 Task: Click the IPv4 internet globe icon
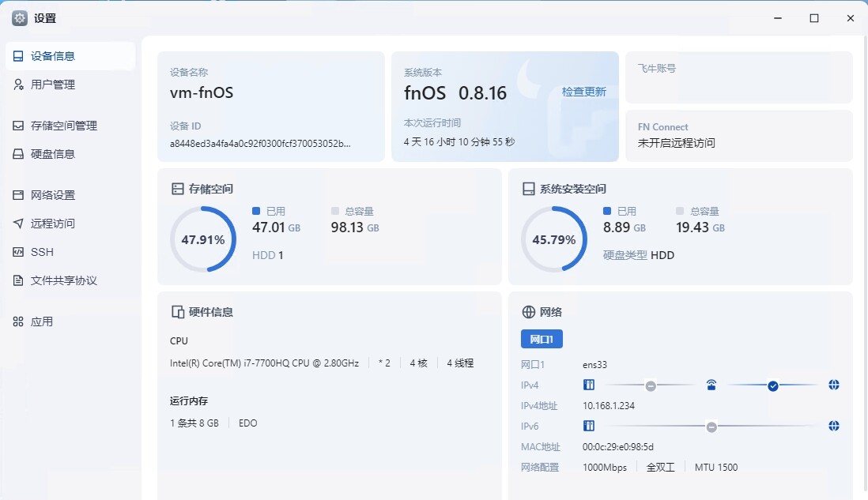pyautogui.click(x=834, y=385)
